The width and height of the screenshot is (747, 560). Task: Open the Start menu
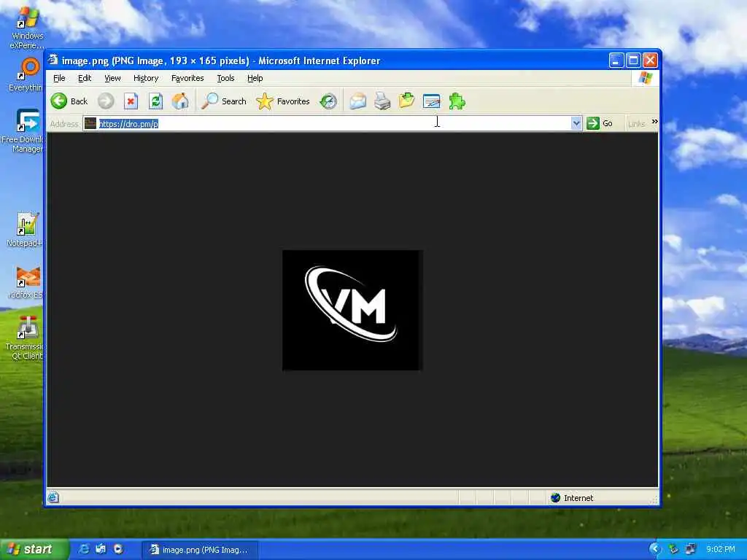pos(34,549)
